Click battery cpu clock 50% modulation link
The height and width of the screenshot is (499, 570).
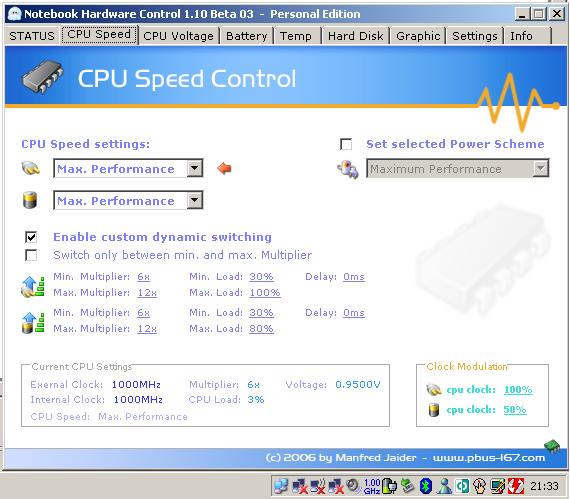pos(515,410)
